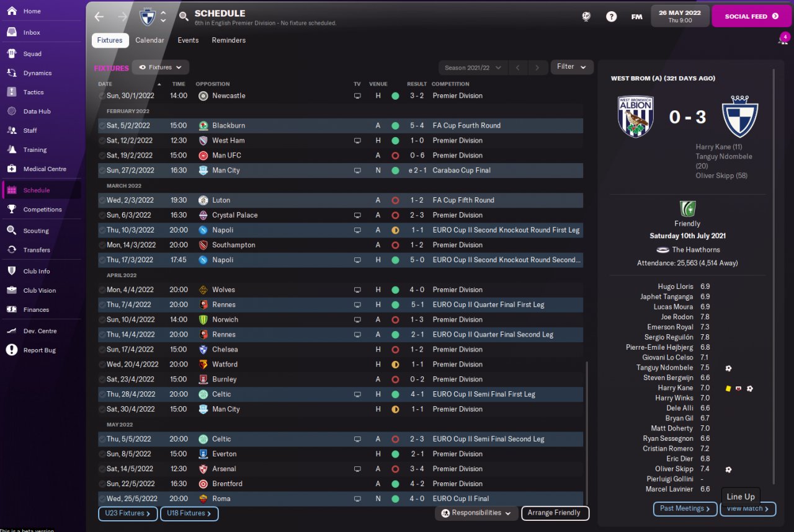Screen dimensions: 794x532
Task: Click the 26 May 2022 date button
Action: pos(680,16)
